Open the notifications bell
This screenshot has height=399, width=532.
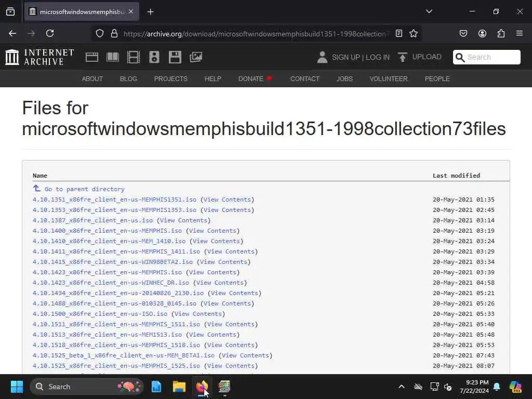pyautogui.click(x=497, y=387)
